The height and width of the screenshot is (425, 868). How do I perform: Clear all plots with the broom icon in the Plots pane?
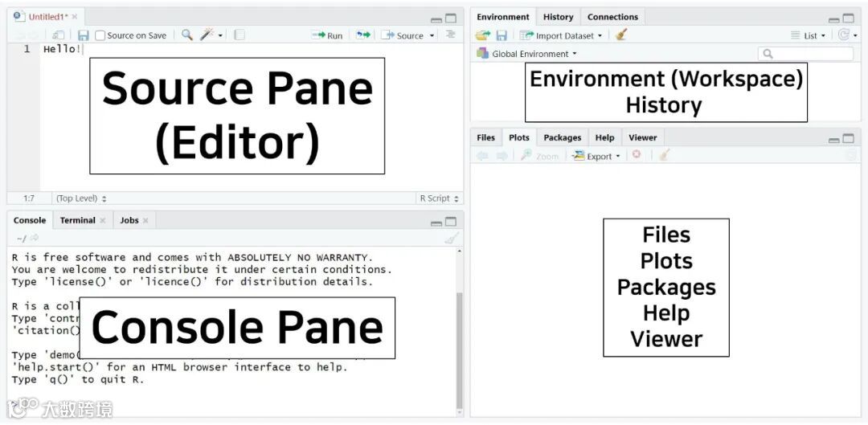point(665,156)
